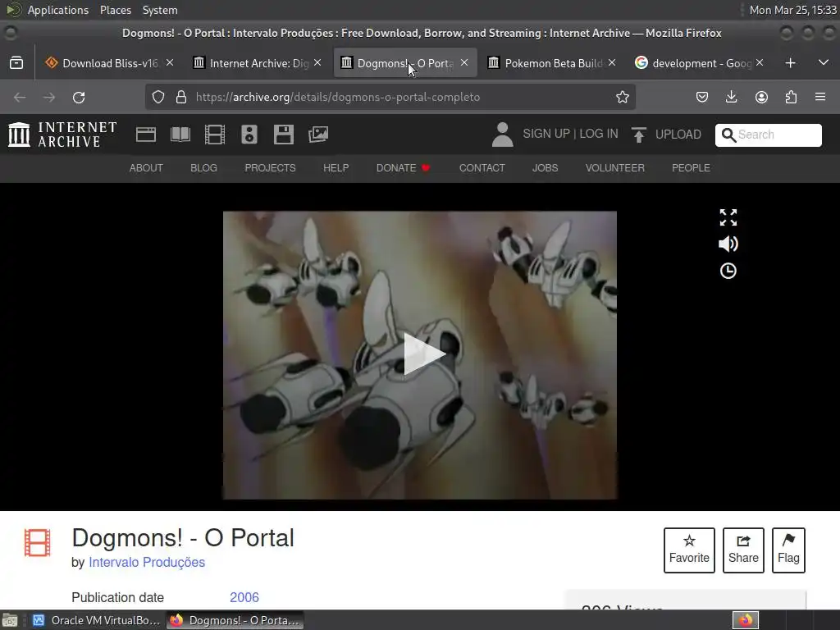Click the UPLOAD link text
This screenshot has width=840, height=630.
[x=678, y=135]
